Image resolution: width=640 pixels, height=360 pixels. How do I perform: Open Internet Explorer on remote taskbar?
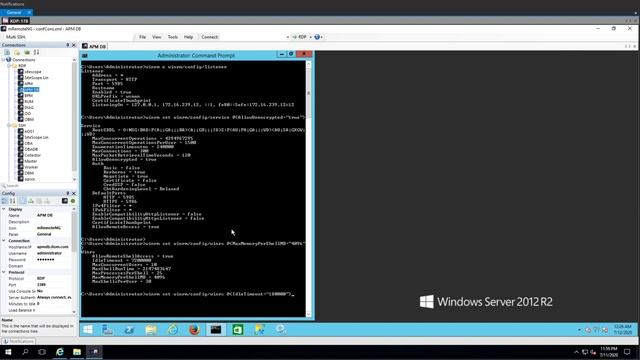click(x=173, y=329)
